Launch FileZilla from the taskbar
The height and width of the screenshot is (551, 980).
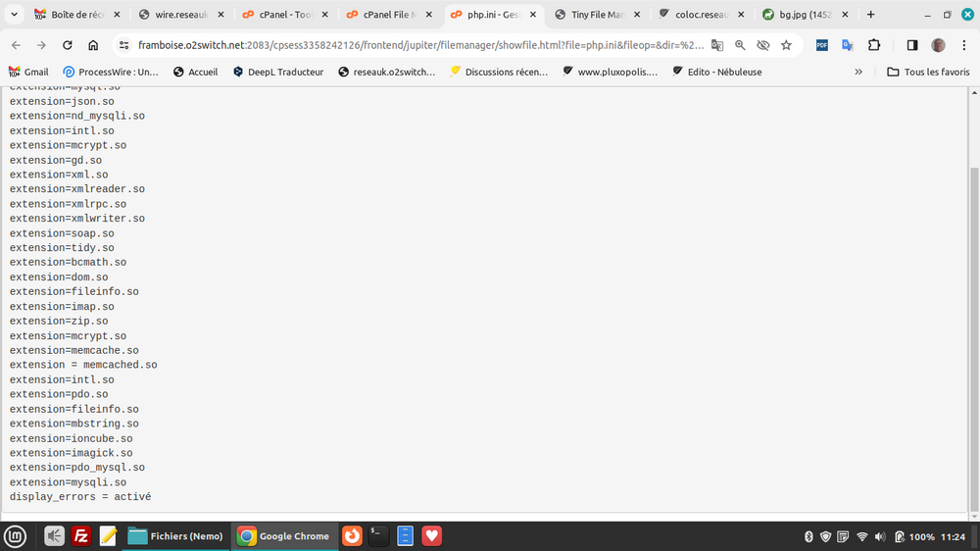[80, 536]
